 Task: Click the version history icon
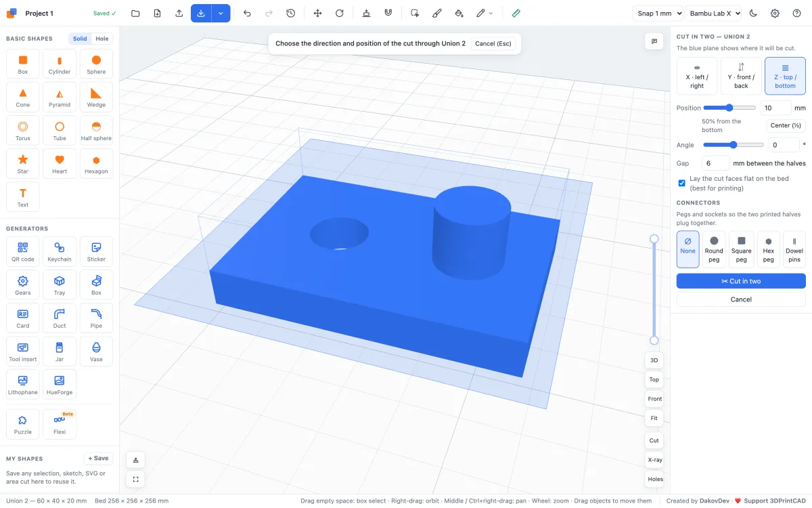[x=290, y=14]
